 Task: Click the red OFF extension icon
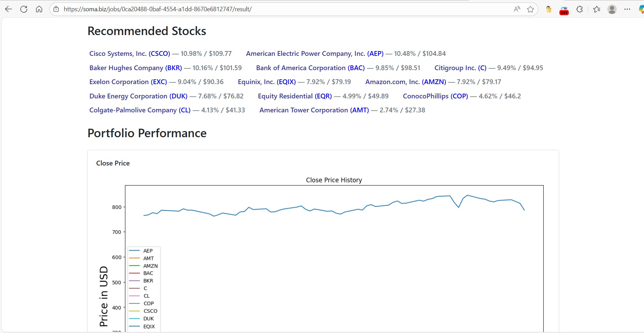[564, 11]
